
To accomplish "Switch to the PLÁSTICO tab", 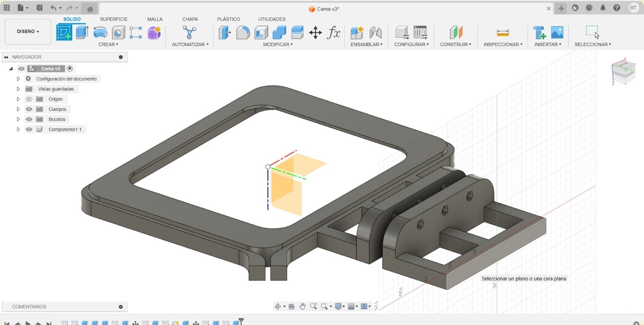I will pos(229,19).
